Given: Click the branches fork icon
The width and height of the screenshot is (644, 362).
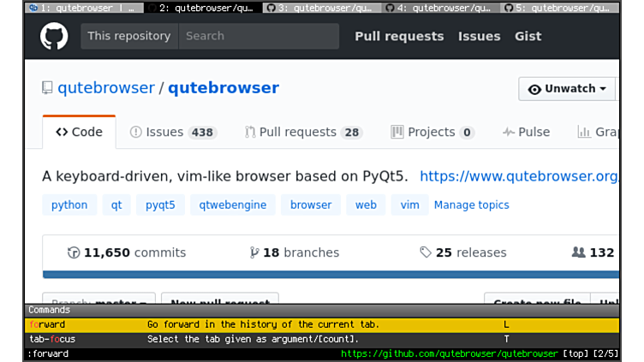Looking at the screenshot, I should (253, 252).
